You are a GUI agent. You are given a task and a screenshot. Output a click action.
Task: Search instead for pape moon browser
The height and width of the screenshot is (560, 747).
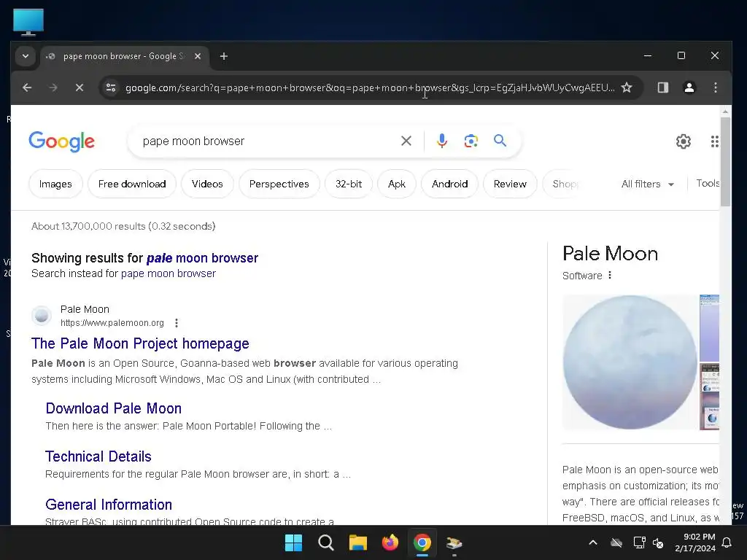coord(169,273)
